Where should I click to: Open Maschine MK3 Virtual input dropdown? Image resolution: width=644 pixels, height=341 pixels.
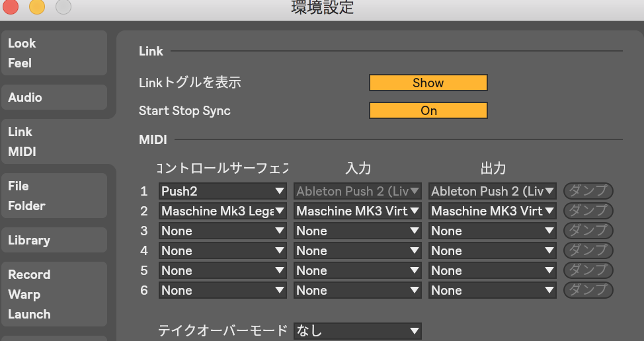pyautogui.click(x=358, y=211)
